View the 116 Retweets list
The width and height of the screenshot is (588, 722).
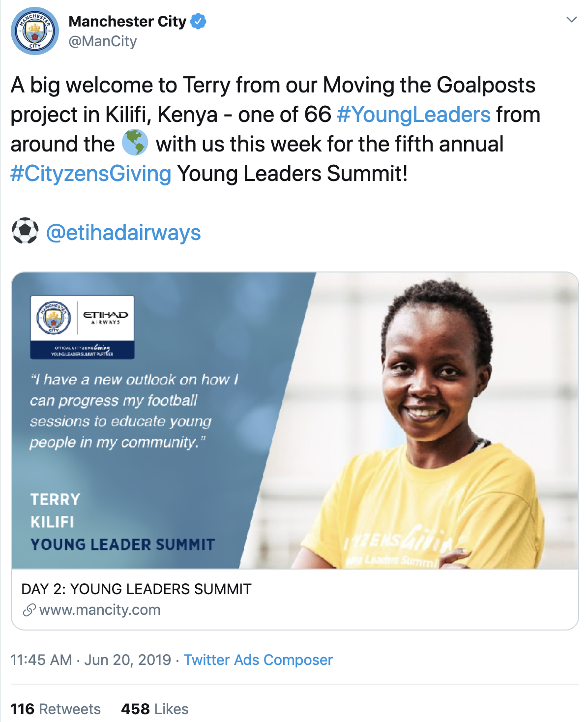point(56,709)
